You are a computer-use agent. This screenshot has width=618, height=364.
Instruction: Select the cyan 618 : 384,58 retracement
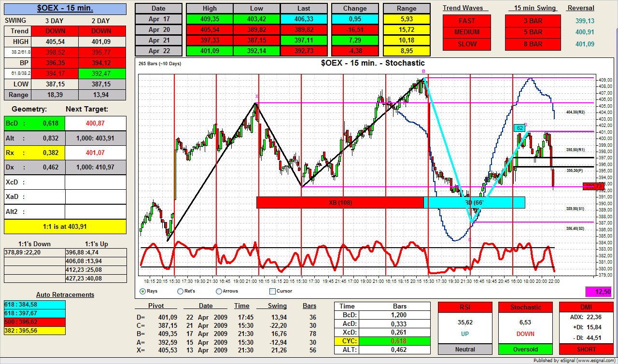(x=34, y=305)
